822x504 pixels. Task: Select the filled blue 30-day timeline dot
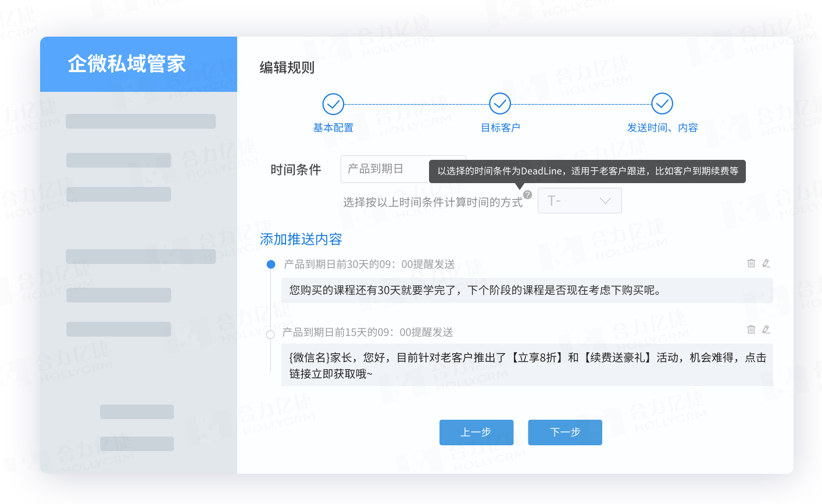(x=270, y=264)
